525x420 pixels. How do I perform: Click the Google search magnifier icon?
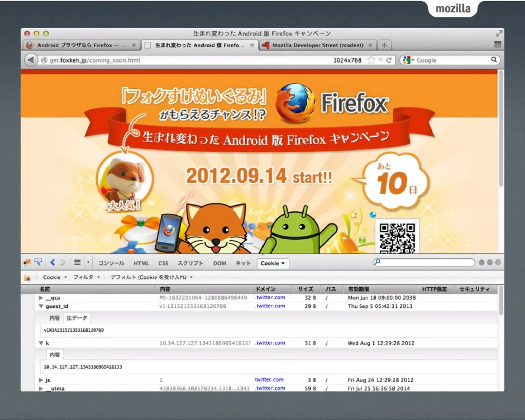tap(494, 60)
